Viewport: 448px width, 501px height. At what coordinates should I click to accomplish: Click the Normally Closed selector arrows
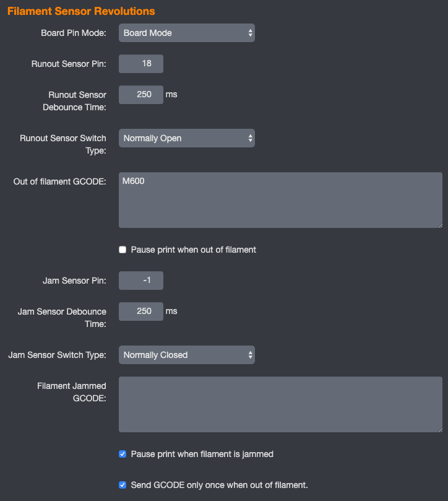[251, 355]
